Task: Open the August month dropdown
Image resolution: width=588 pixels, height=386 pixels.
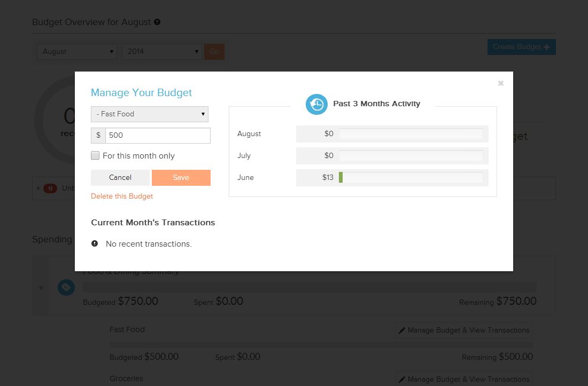Action: [77, 52]
